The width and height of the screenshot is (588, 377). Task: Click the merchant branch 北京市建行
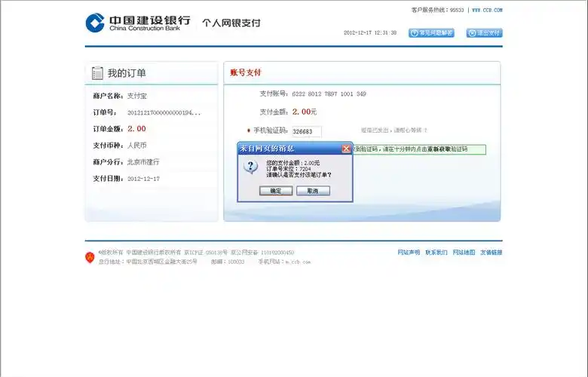[x=143, y=162]
